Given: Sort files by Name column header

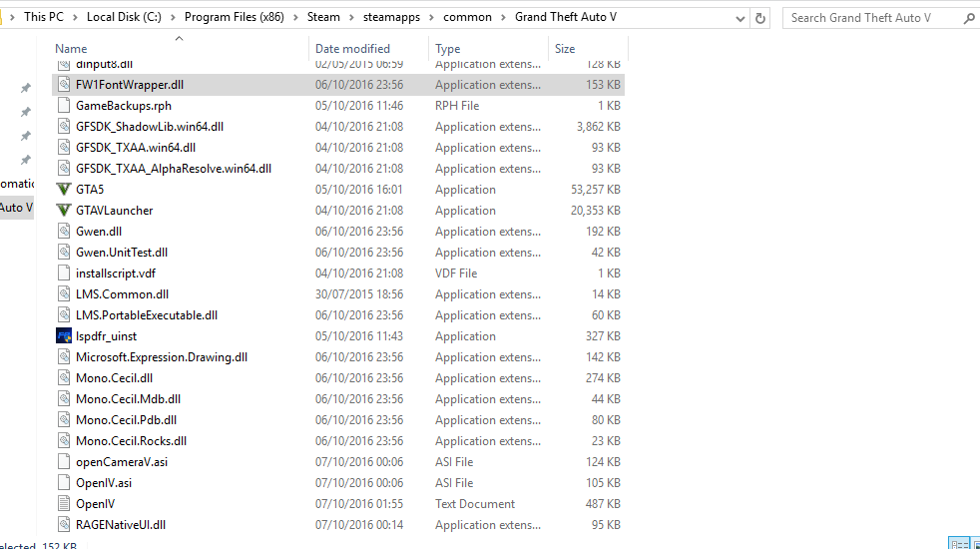Looking at the screenshot, I should pos(180,48).
